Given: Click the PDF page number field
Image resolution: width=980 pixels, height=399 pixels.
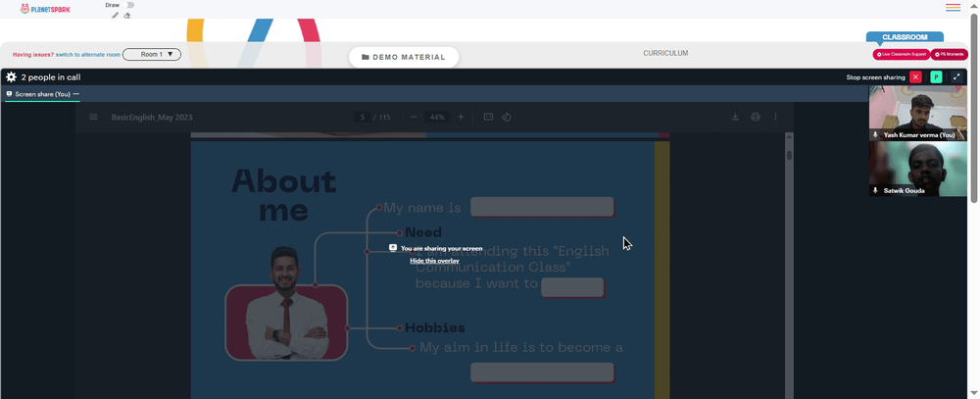Looking at the screenshot, I should 362,117.
